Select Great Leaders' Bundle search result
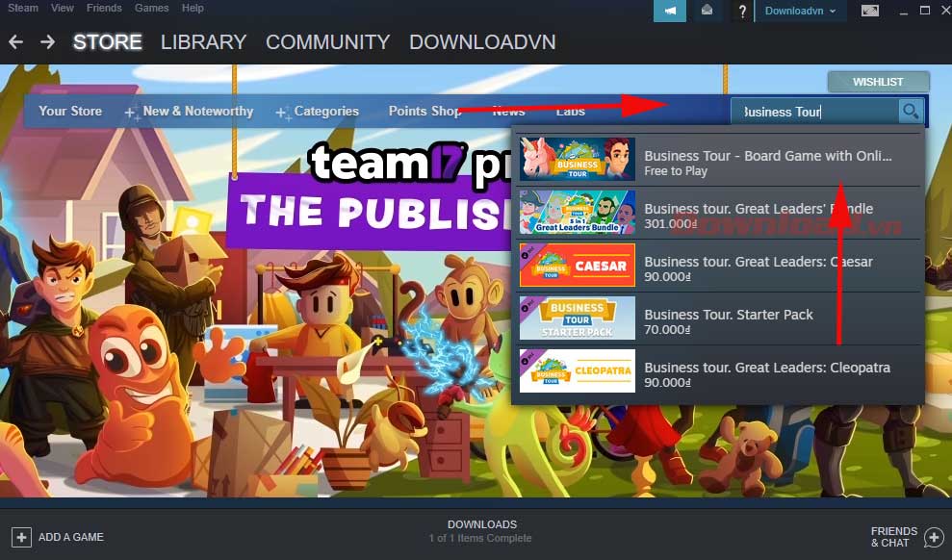The height and width of the screenshot is (560, 952). 719,213
